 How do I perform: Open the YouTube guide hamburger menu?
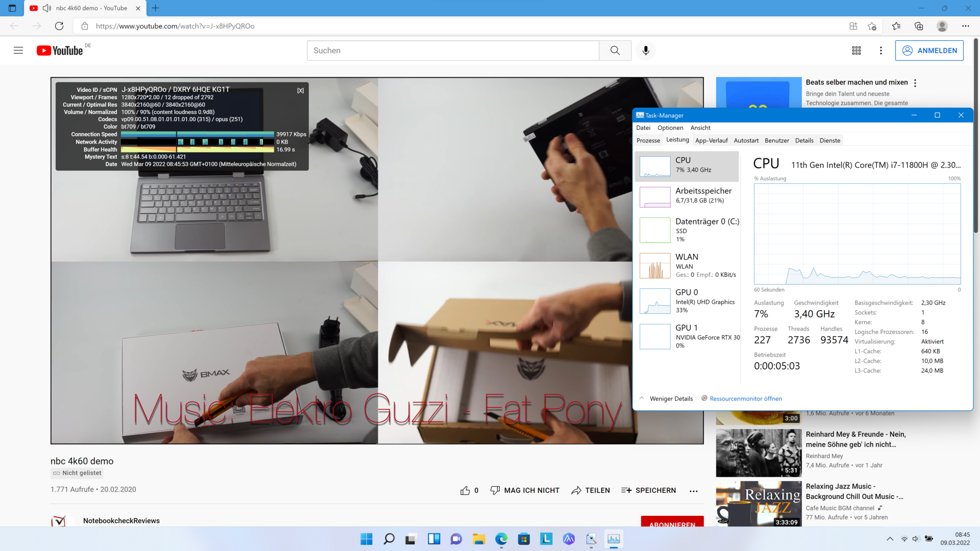pyautogui.click(x=18, y=51)
